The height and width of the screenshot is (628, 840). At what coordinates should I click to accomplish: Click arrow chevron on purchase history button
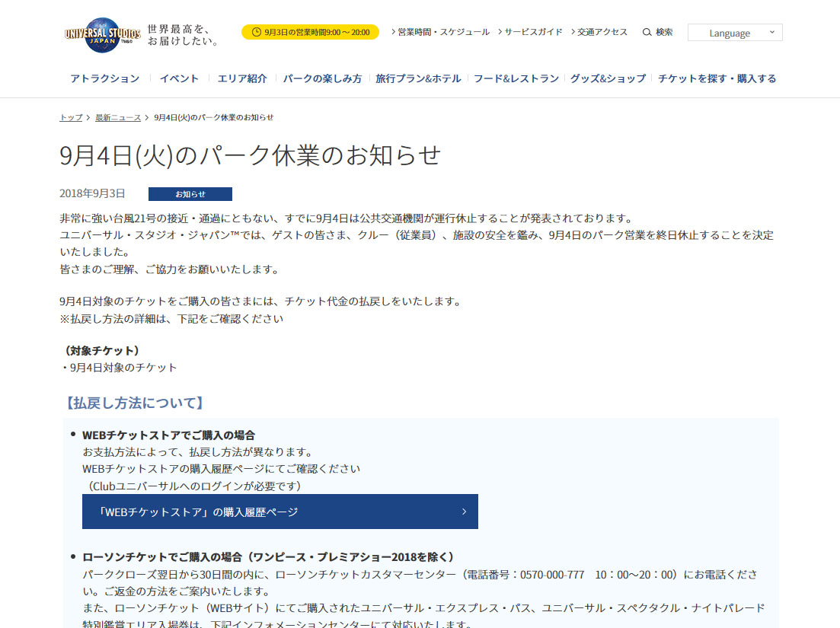464,512
